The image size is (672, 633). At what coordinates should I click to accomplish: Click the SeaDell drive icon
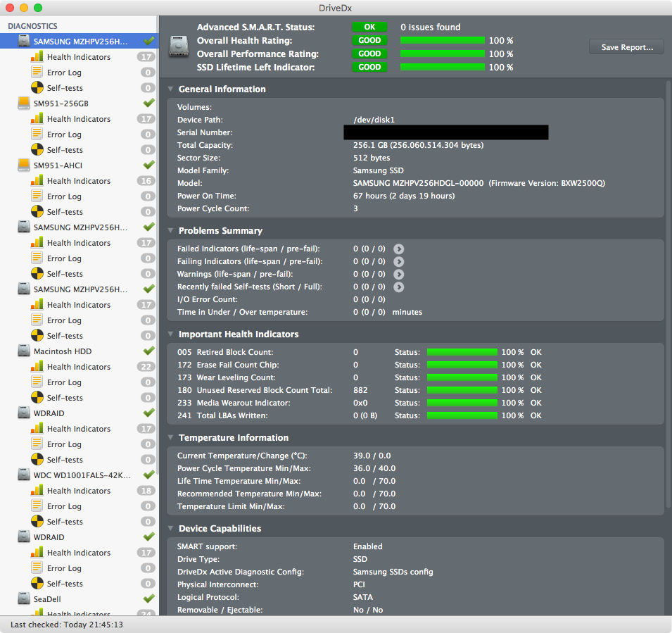click(23, 598)
